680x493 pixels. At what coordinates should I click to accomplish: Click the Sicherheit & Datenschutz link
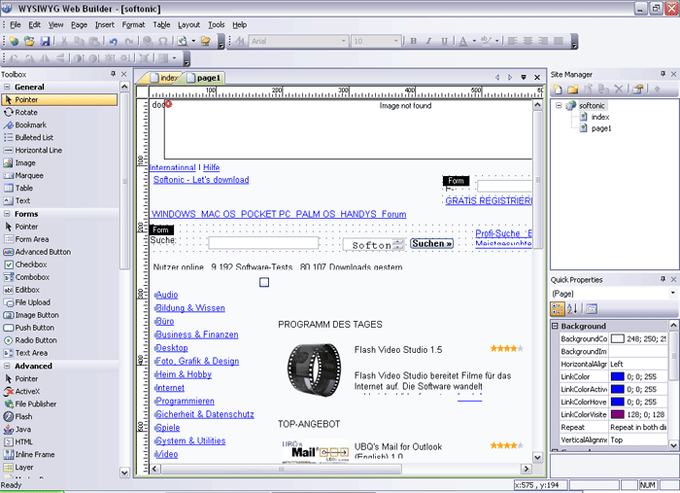click(x=204, y=414)
